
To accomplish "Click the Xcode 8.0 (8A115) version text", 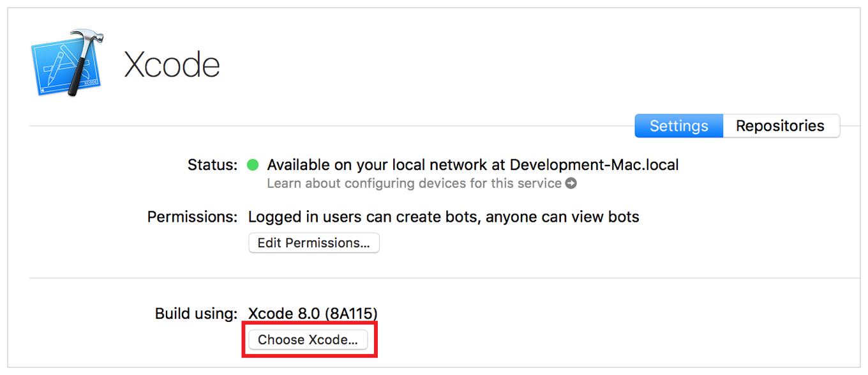I will coord(312,314).
